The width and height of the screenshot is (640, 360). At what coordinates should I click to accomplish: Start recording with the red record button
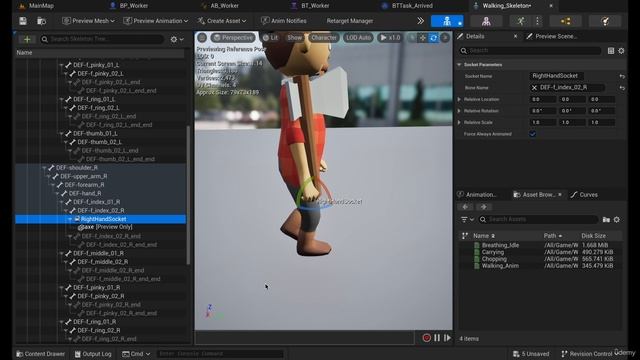click(427, 338)
